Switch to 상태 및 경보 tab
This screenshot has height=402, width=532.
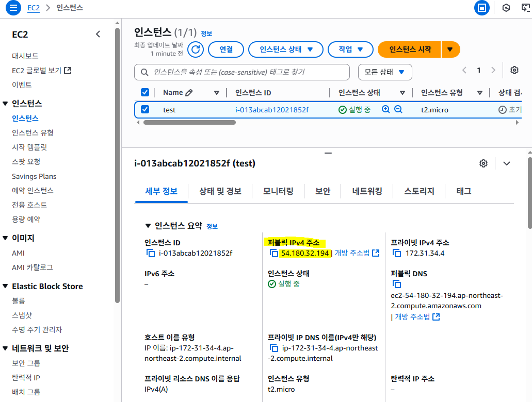(220, 191)
